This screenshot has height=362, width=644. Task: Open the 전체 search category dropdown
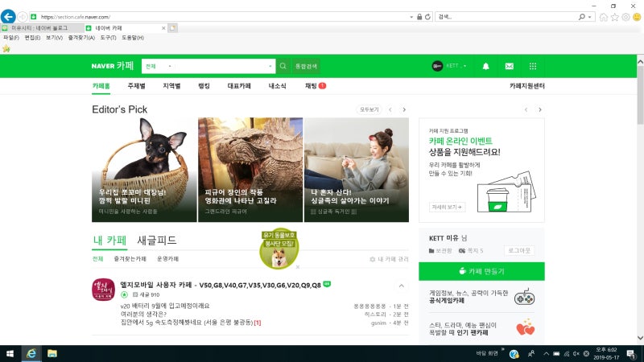click(158, 66)
